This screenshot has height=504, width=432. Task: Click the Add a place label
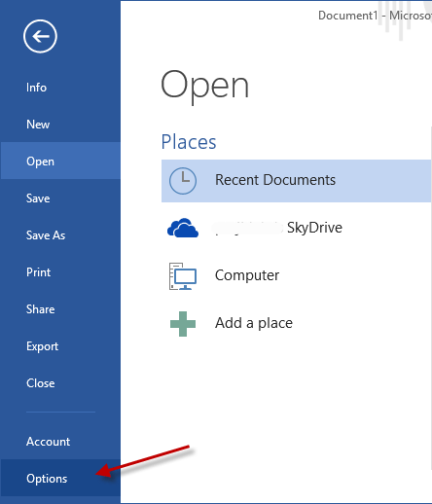tap(254, 323)
